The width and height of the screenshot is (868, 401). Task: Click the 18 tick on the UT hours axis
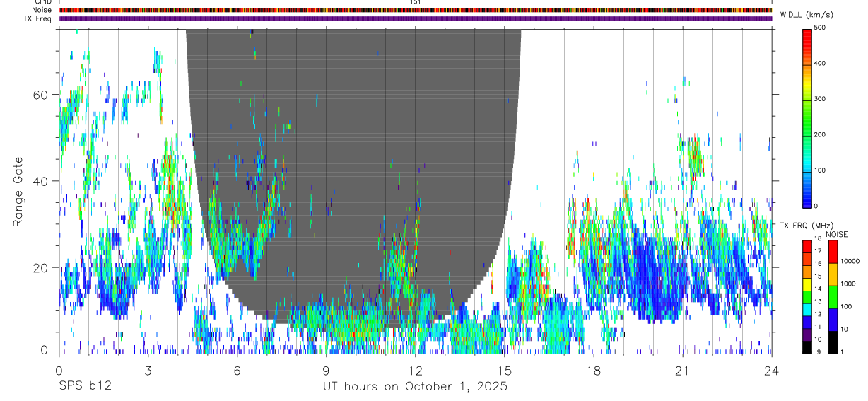point(593,370)
